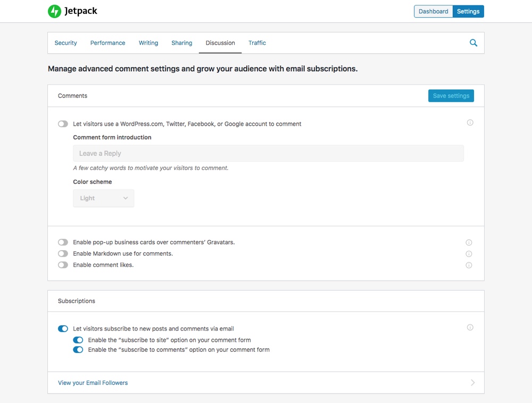Click the Jetpack wordmark text
The width and height of the screenshot is (532, 403).
point(81,11)
